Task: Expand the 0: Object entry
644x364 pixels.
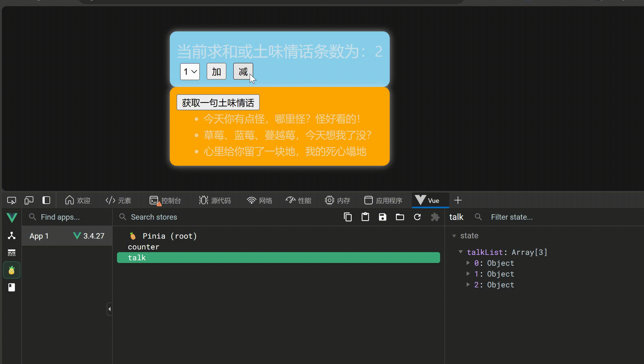Action: [468, 263]
